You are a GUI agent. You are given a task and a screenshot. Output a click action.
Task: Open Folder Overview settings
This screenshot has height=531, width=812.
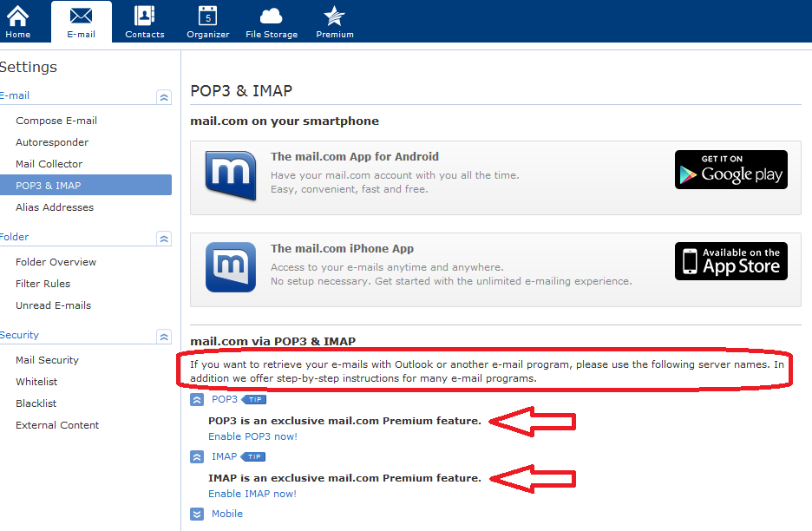pos(56,262)
